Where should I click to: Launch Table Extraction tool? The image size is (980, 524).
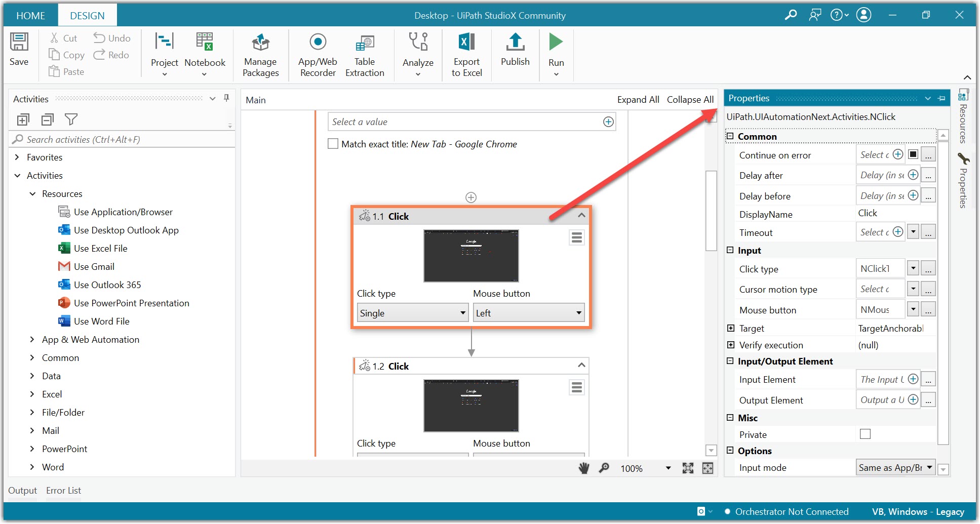tap(365, 54)
